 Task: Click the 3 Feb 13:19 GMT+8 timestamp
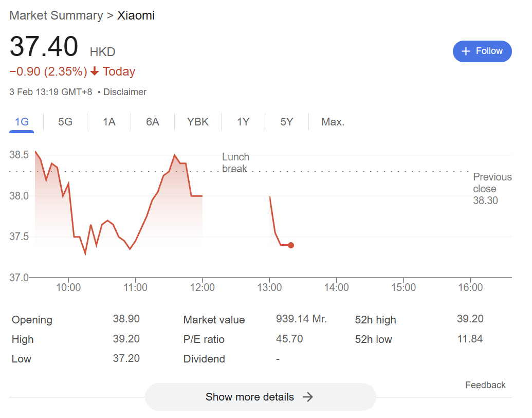point(50,92)
